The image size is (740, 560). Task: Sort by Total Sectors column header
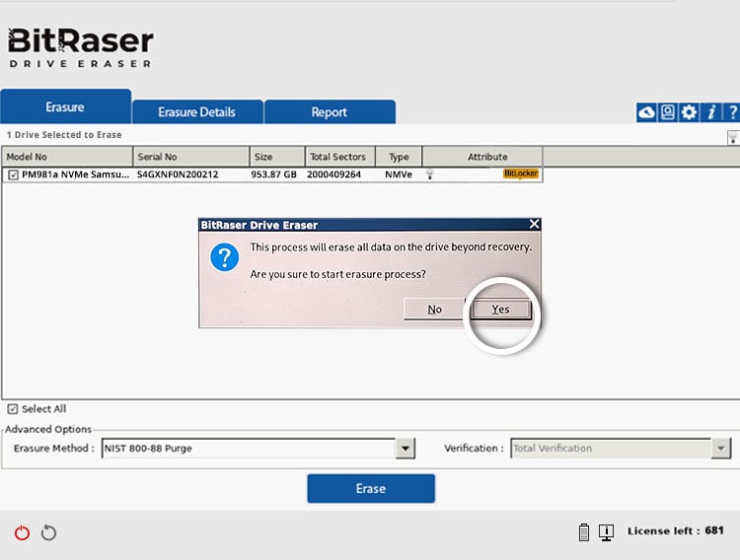[340, 157]
